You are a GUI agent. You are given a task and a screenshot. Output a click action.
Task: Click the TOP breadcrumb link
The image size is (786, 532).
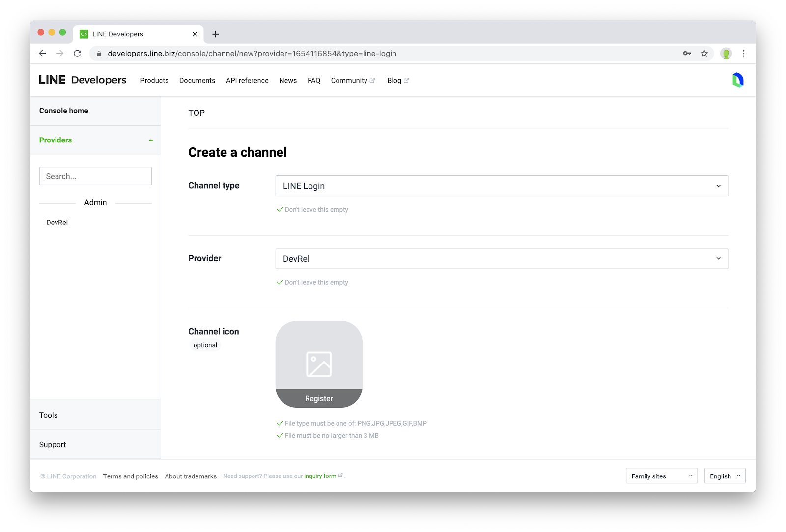click(196, 113)
